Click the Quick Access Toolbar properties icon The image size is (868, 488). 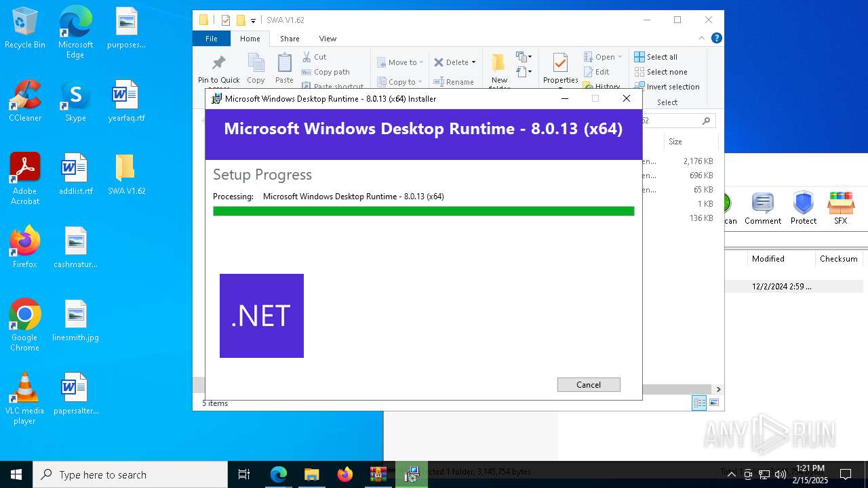click(226, 20)
